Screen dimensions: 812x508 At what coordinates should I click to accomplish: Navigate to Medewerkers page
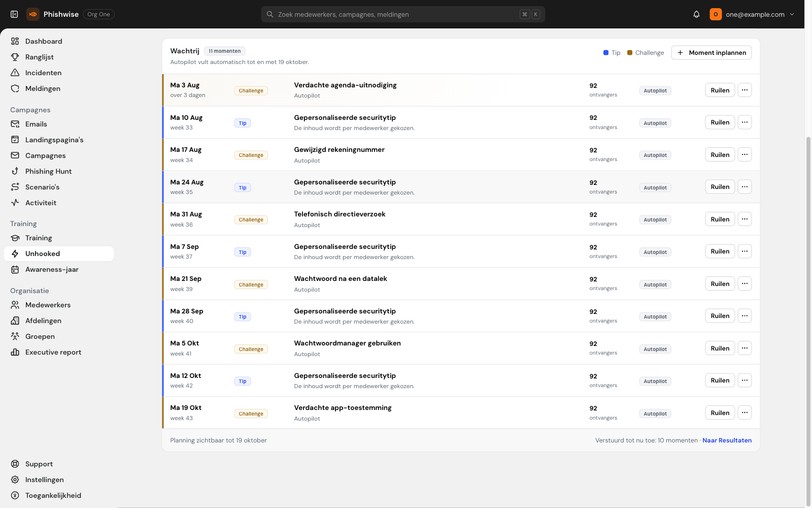[x=59, y=305]
